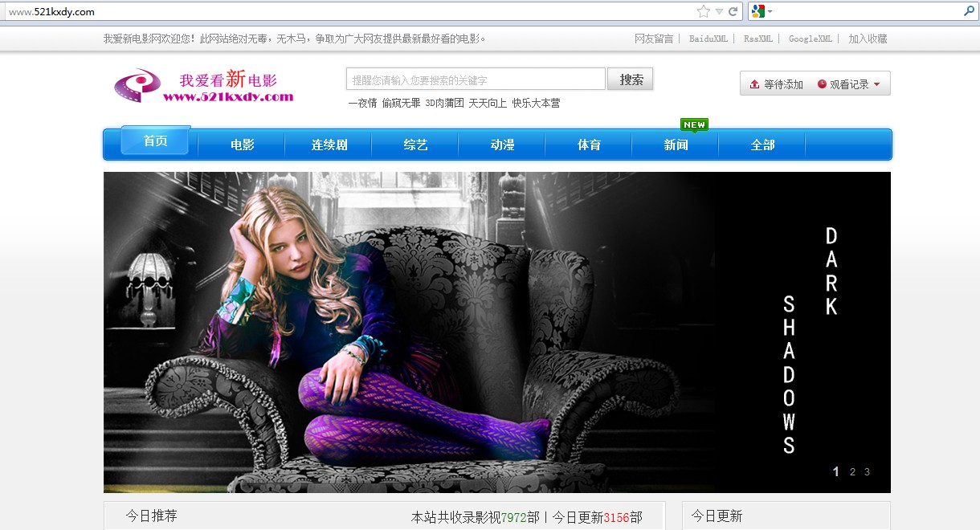This screenshot has width=980, height=530.
Task: Open the 连续剧 category in navigation
Action: pos(329,145)
